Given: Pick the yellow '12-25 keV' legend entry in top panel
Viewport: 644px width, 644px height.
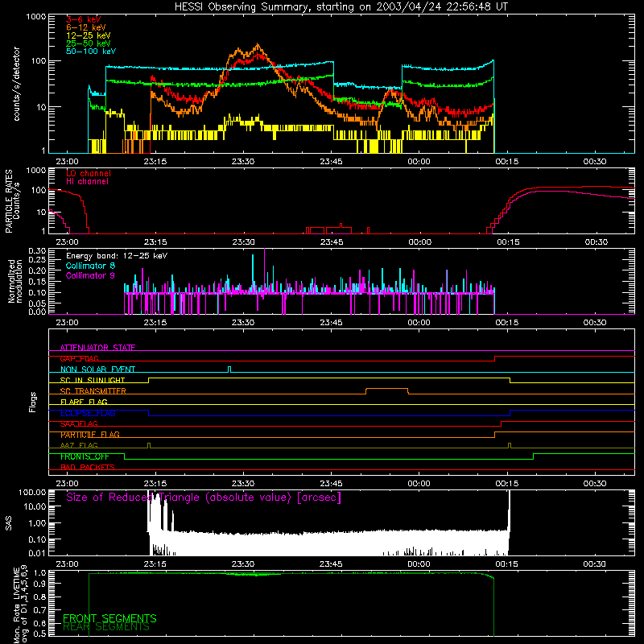Looking at the screenshot, I should 89,35.
